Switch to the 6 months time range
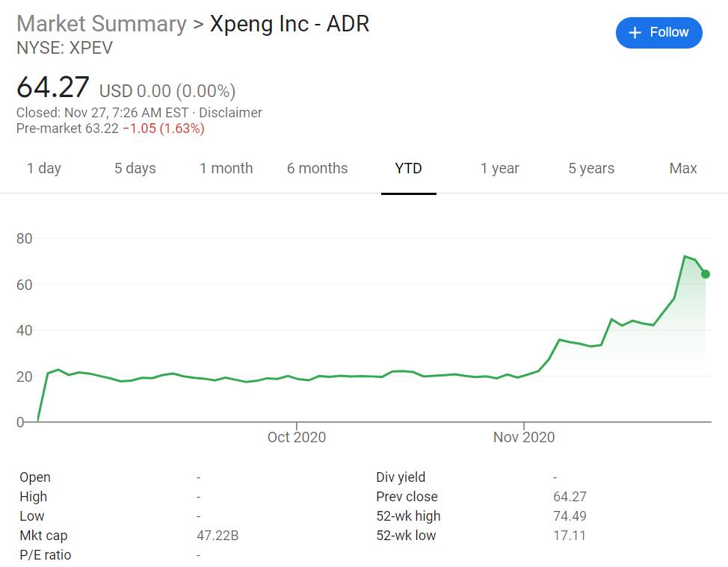This screenshot has width=728, height=567. coord(317,168)
